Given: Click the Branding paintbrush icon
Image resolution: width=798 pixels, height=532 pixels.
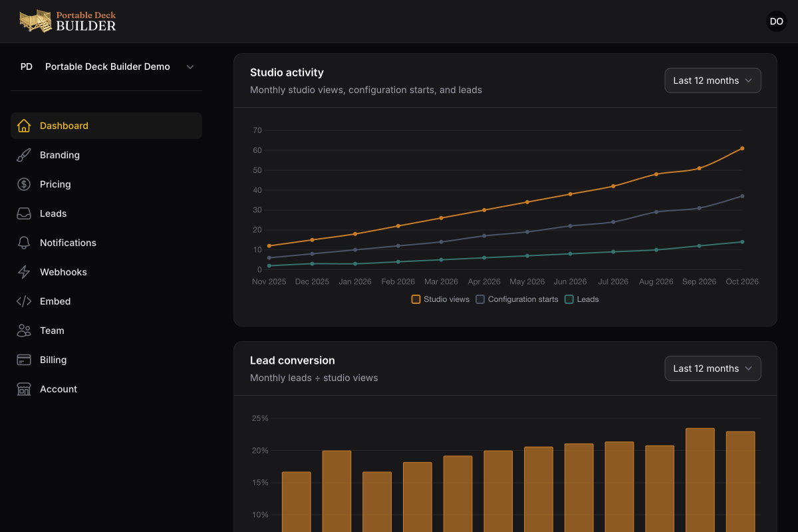Looking at the screenshot, I should click(x=24, y=155).
